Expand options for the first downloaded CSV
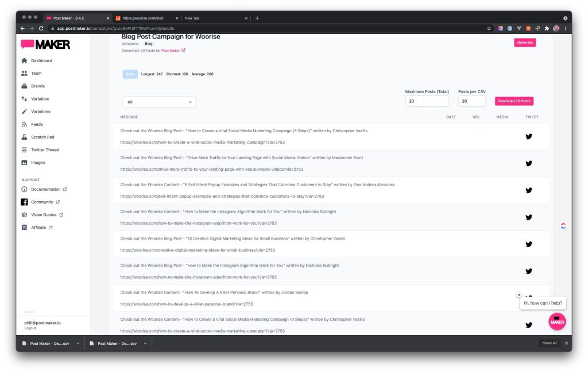The width and height of the screenshot is (588, 373). point(78,343)
